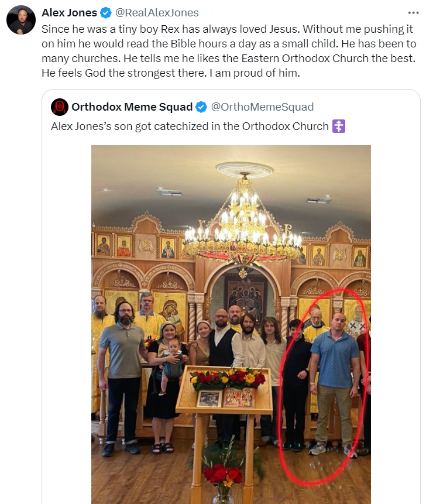Open the @RealAlexJones handle
The height and width of the screenshot is (504, 426).
click(157, 13)
